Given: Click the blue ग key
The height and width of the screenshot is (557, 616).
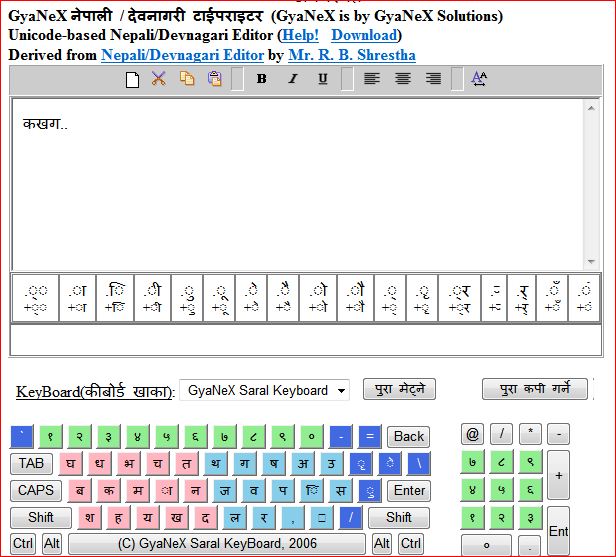Looking at the screenshot, I should (245, 464).
